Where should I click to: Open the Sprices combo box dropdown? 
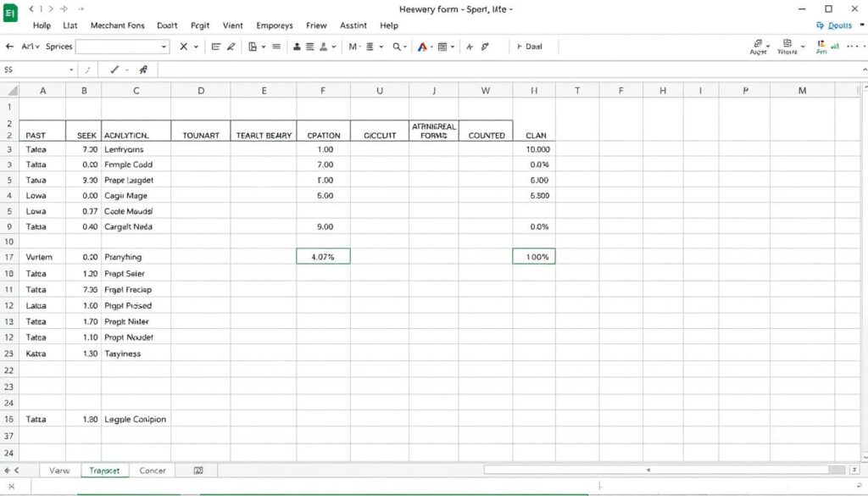[164, 47]
